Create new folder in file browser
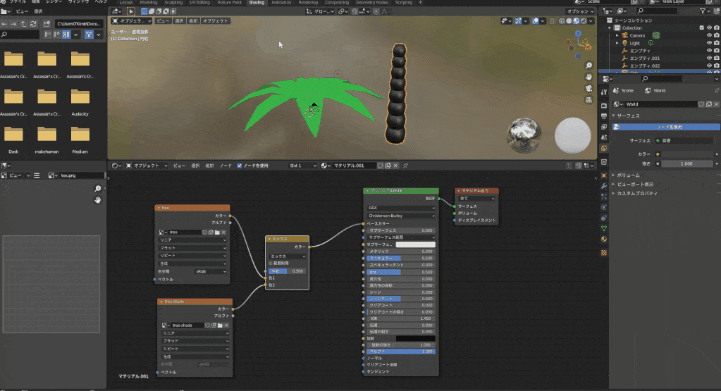Viewport: 721px width, 391px height. click(46, 23)
